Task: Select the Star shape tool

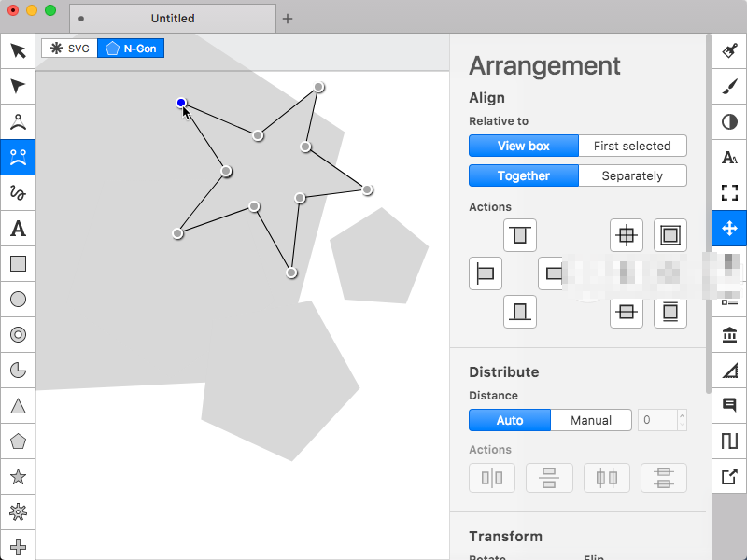Action: (18, 476)
